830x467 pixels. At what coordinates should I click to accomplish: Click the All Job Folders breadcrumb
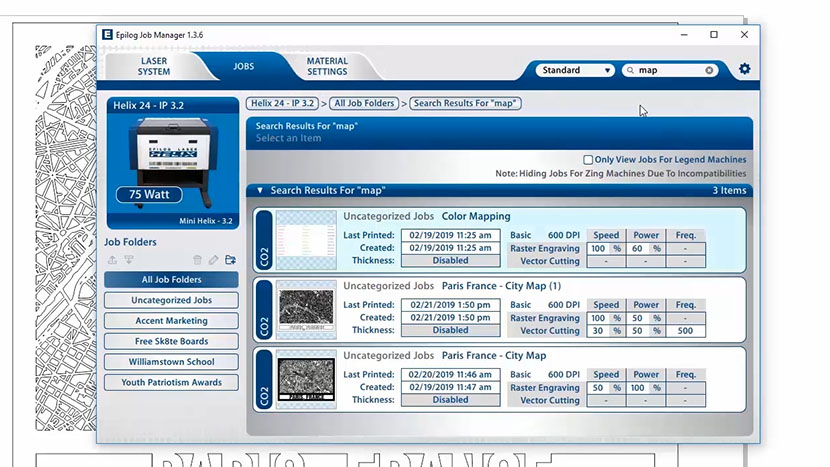pyautogui.click(x=364, y=103)
